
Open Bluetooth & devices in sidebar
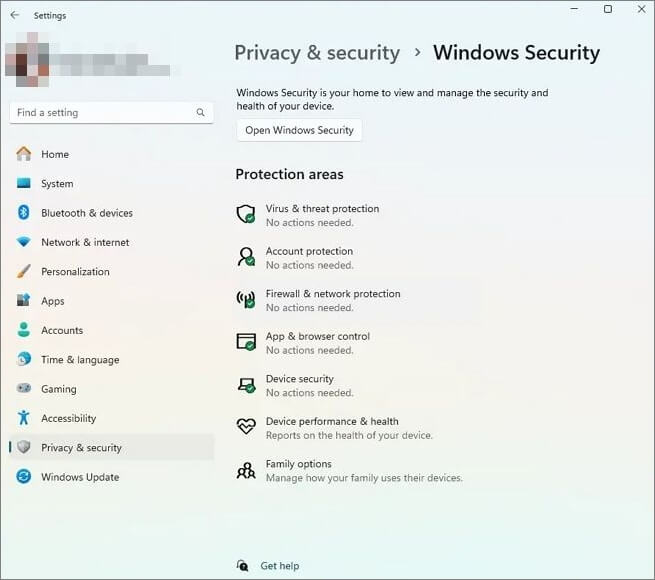pyautogui.click(x=86, y=213)
